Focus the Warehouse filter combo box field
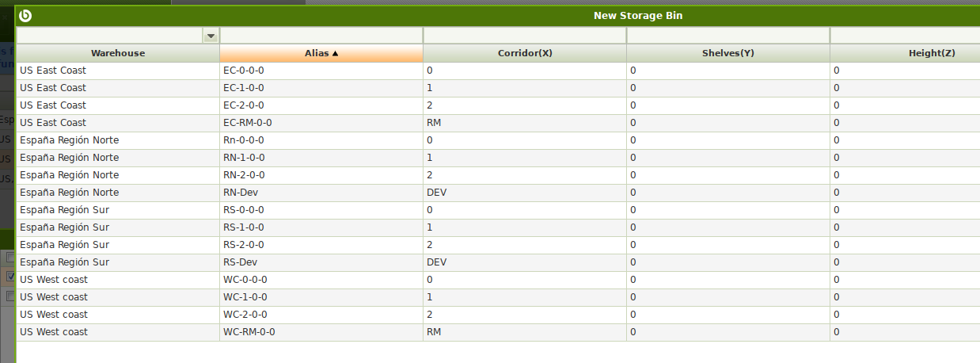This screenshot has height=363, width=980. [109, 36]
